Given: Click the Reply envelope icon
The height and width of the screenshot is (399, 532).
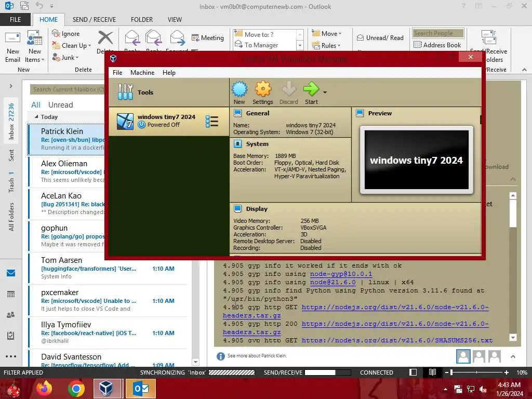Looking at the screenshot, I should pos(132,37).
